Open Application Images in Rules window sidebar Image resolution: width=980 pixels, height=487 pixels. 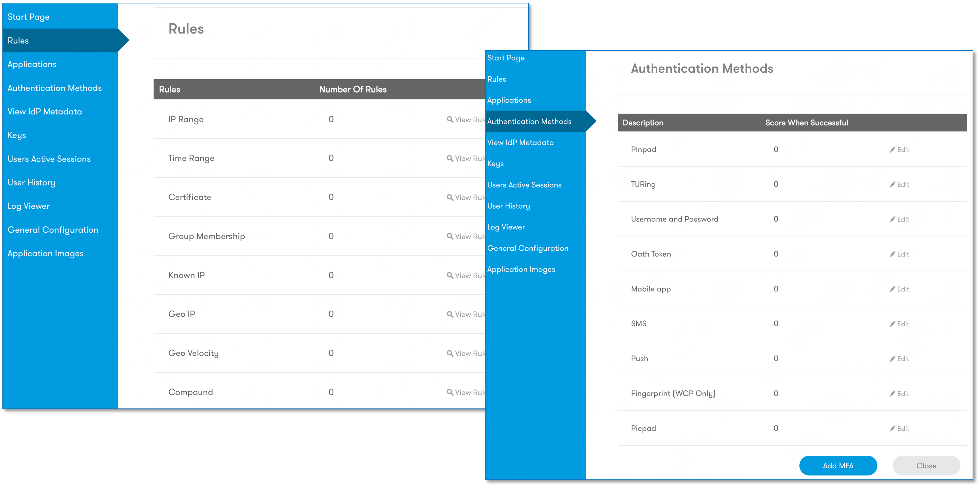45,253
